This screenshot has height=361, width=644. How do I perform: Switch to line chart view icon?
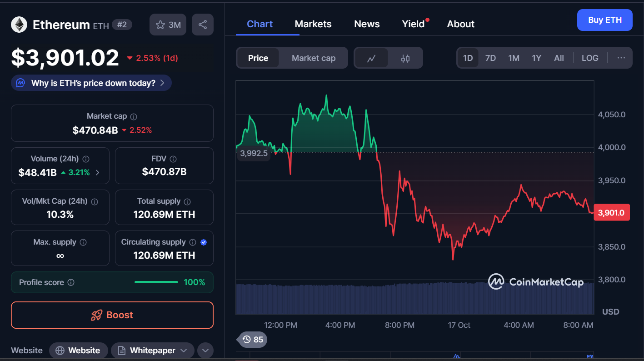pos(371,58)
